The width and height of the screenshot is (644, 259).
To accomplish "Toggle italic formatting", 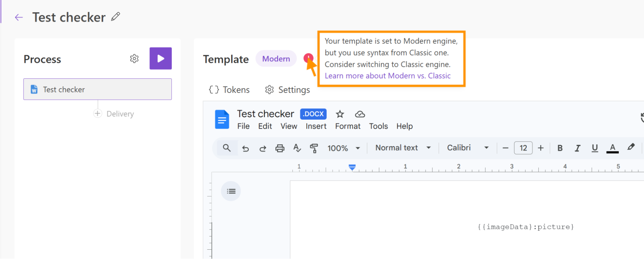I will point(577,148).
